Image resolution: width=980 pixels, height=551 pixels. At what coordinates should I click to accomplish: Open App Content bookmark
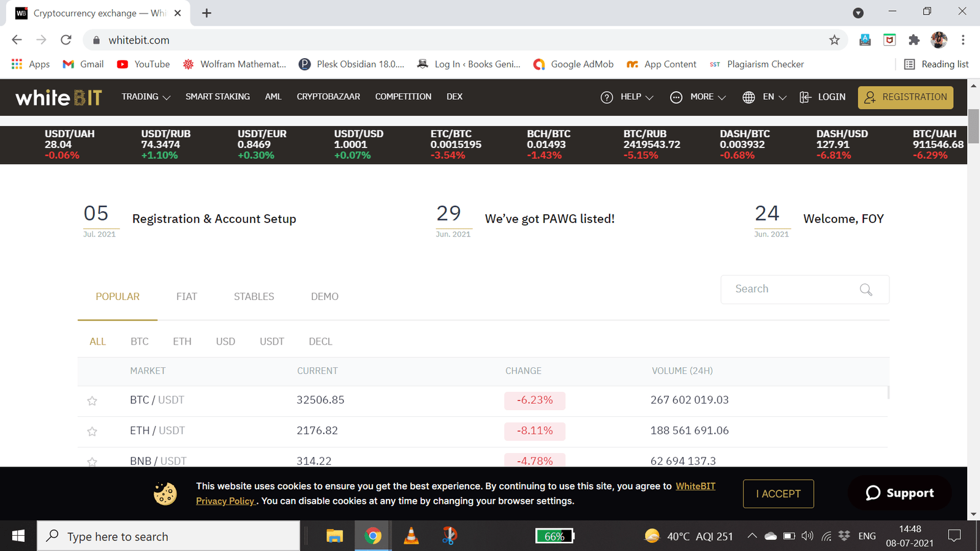click(x=661, y=64)
